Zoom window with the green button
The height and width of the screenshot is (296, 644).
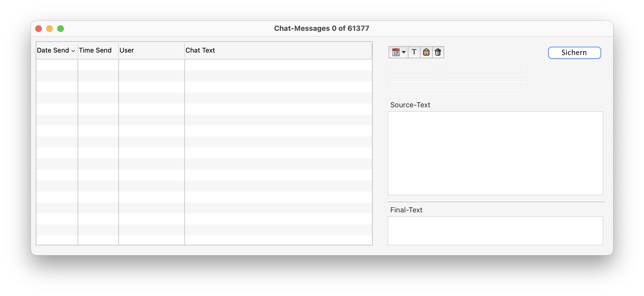coord(61,29)
